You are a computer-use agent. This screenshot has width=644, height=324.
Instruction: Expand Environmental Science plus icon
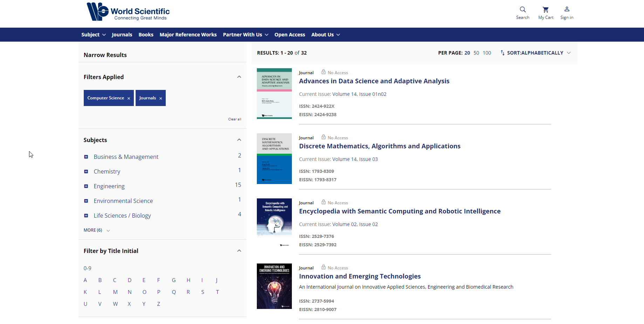click(86, 201)
